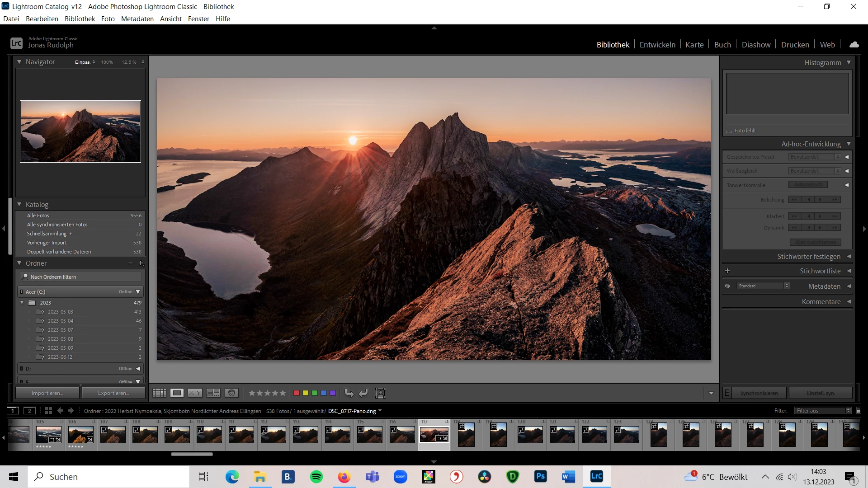This screenshot has width=868, height=488.
Task: Apply red color label
Action: click(x=297, y=393)
